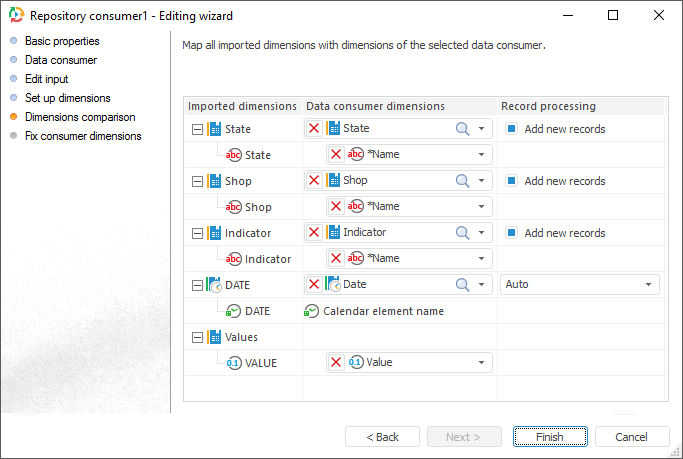Toggle Add new records for State
This screenshot has width=683, height=459.
click(x=511, y=129)
